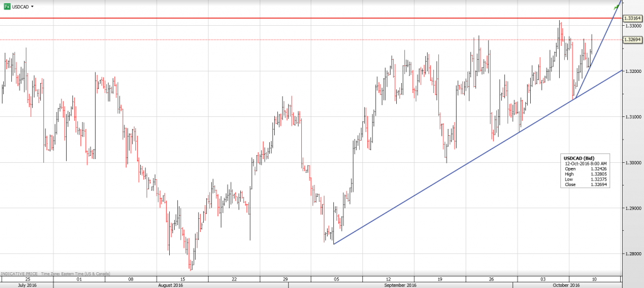644x288 pixels.
Task: Click the green Fx instrument icon
Action: pos(7,6)
